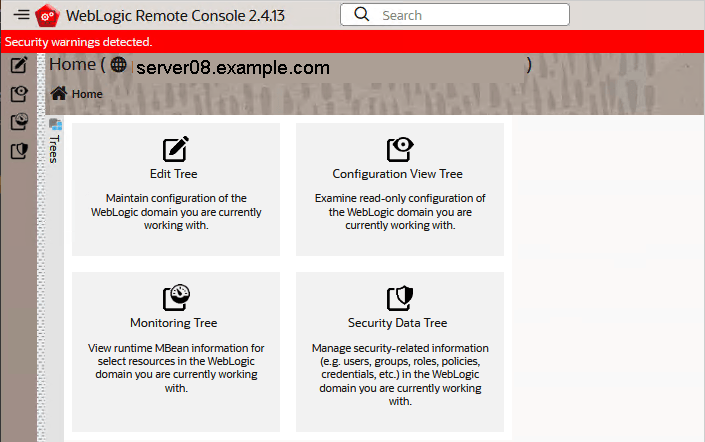This screenshot has width=705, height=442.
Task: Open the vertical Trees tab
Action: coord(54,149)
